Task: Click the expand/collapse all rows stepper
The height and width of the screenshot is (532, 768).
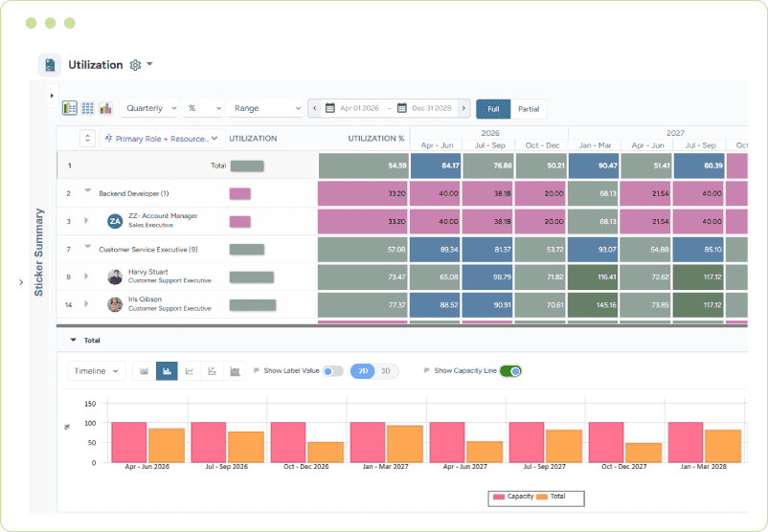Action: pyautogui.click(x=87, y=139)
